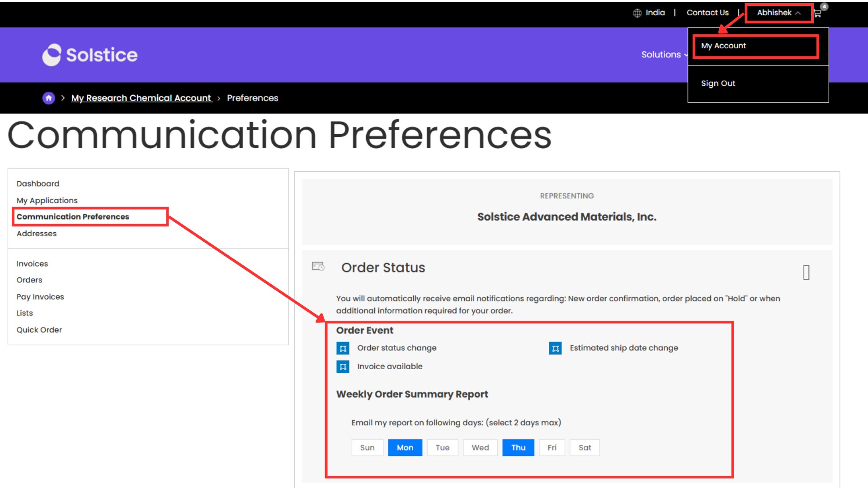Image resolution: width=868 pixels, height=488 pixels.
Task: Click the Communication Preferences page title
Action: [279, 135]
